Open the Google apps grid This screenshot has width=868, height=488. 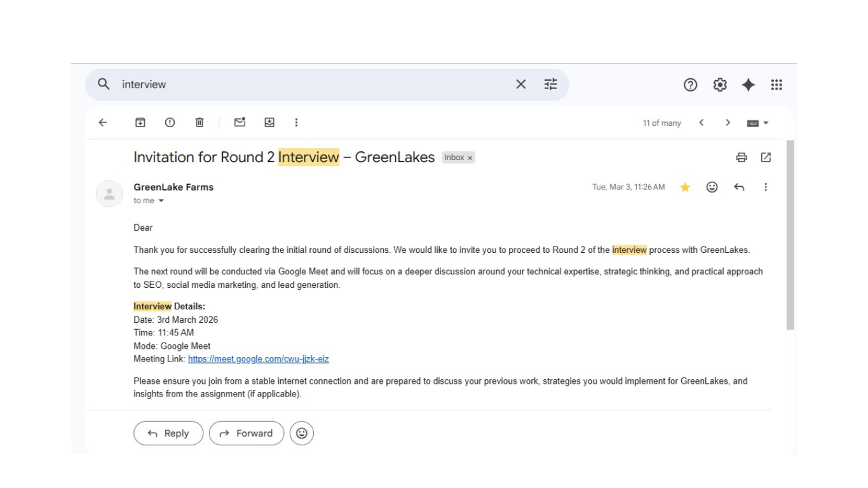point(776,85)
